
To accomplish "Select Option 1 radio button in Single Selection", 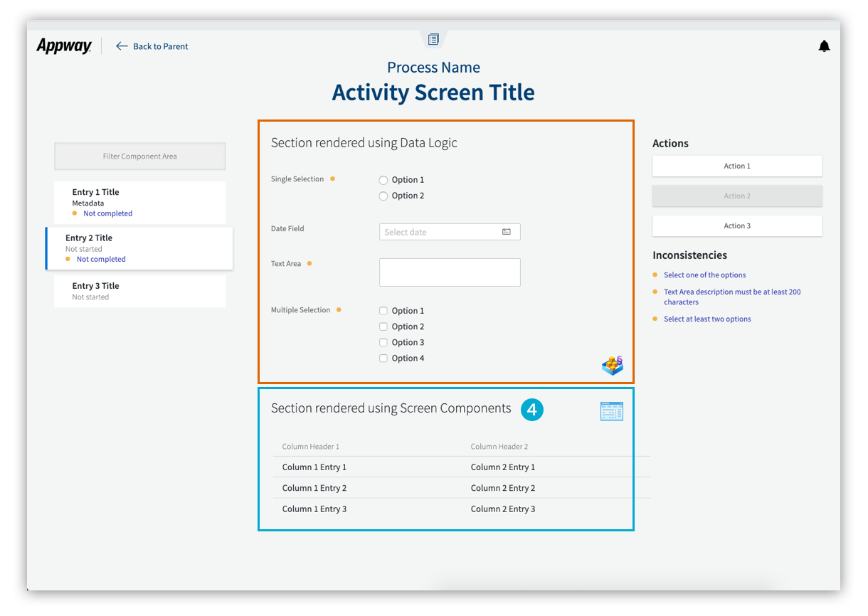I will tap(383, 180).
